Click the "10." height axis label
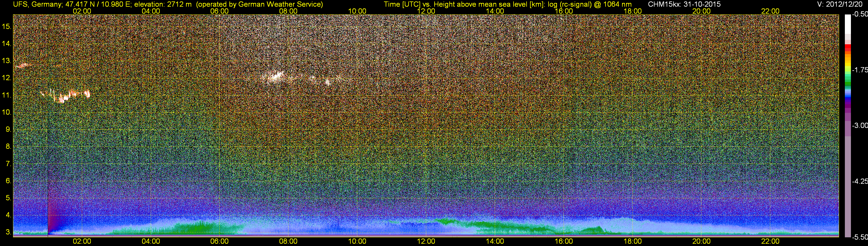 click(x=7, y=112)
